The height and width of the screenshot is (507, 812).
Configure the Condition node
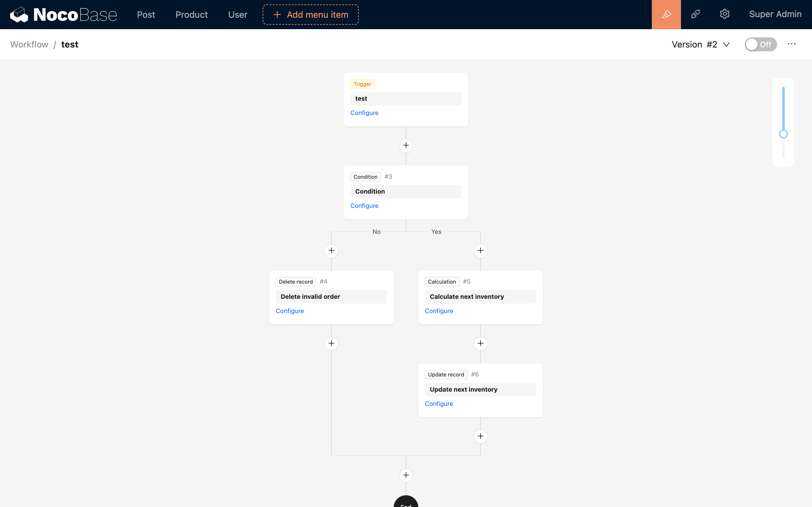tap(364, 206)
